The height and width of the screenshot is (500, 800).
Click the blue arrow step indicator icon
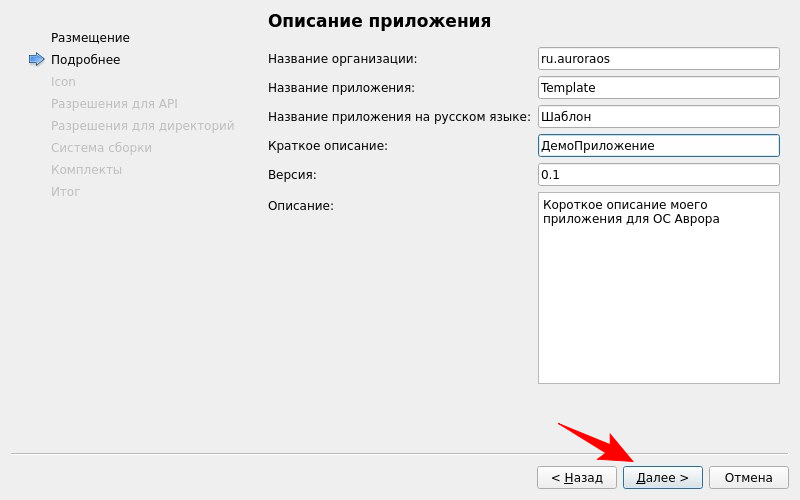click(37, 60)
